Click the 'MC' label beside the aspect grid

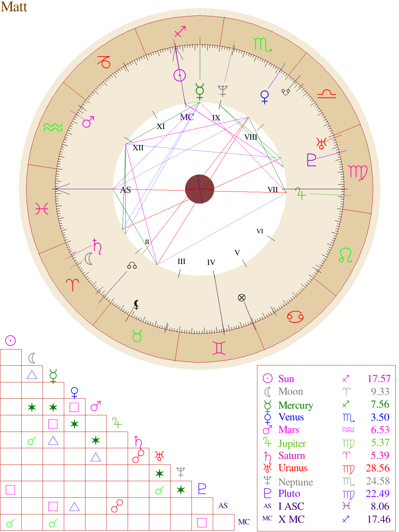coord(244,522)
